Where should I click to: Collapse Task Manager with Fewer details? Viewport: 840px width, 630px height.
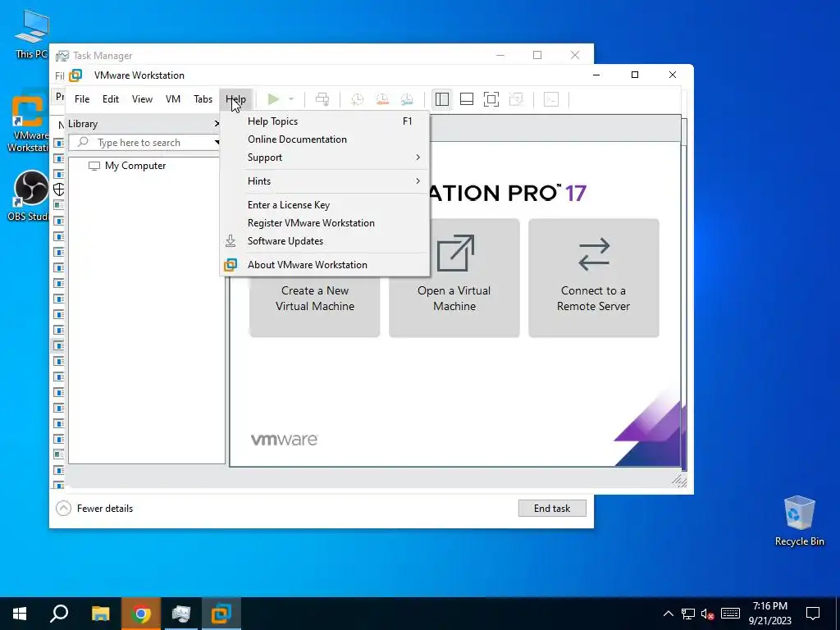click(94, 509)
